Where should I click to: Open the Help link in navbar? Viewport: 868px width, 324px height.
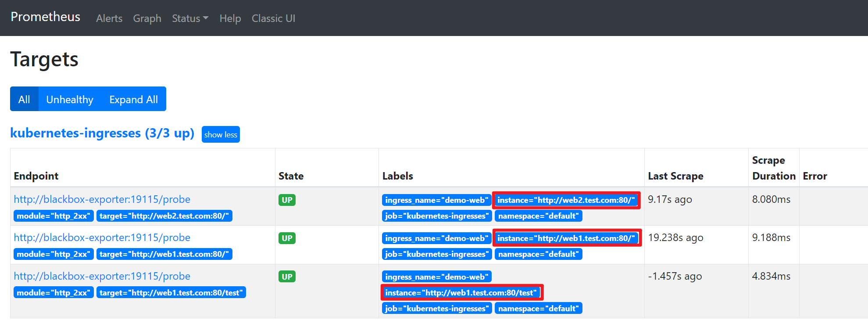pos(230,18)
